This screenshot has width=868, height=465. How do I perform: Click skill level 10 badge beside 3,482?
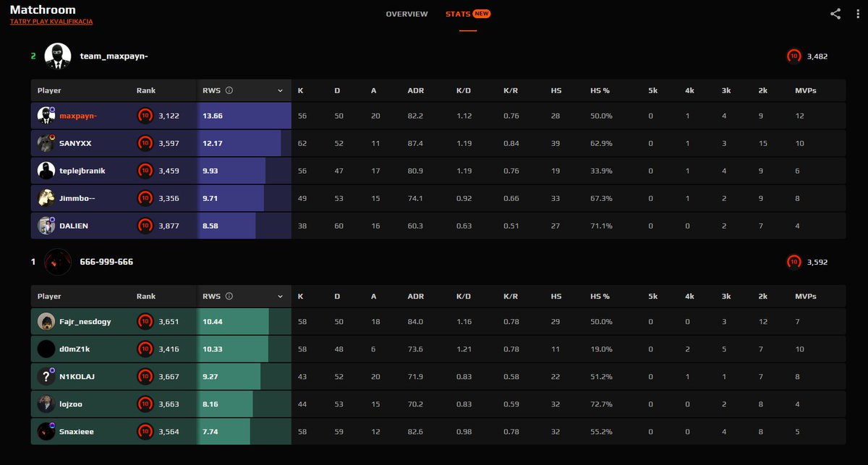(x=793, y=56)
